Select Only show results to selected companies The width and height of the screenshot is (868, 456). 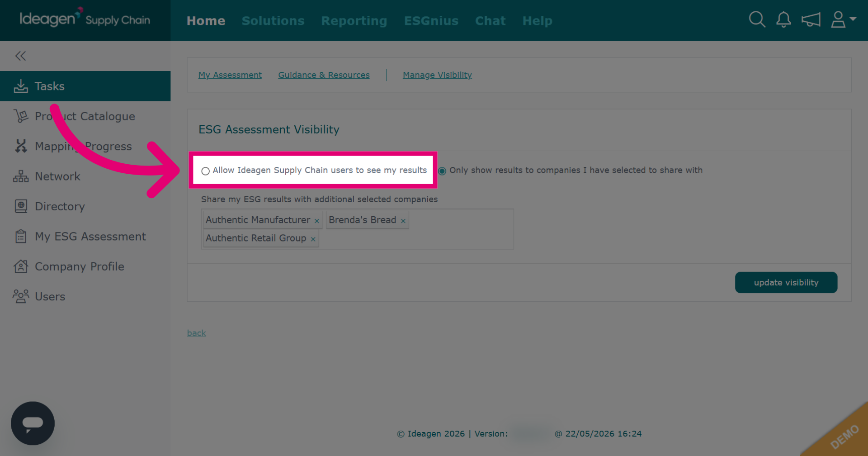coord(442,171)
